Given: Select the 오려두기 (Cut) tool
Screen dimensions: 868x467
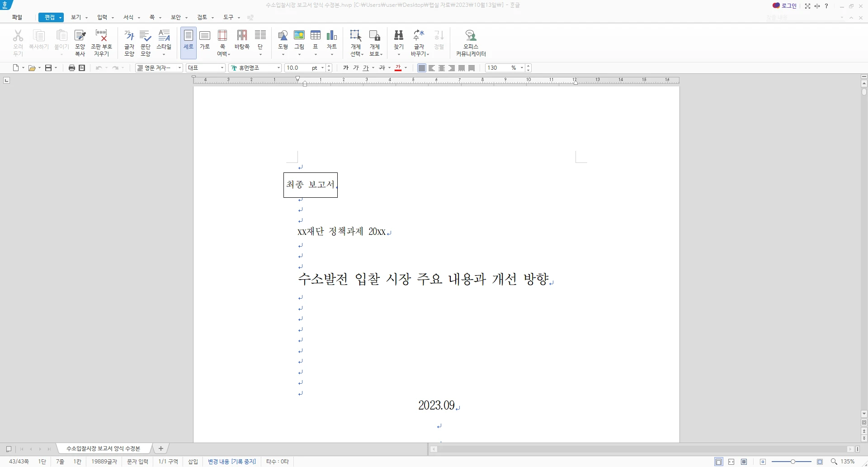Looking at the screenshot, I should [x=18, y=41].
